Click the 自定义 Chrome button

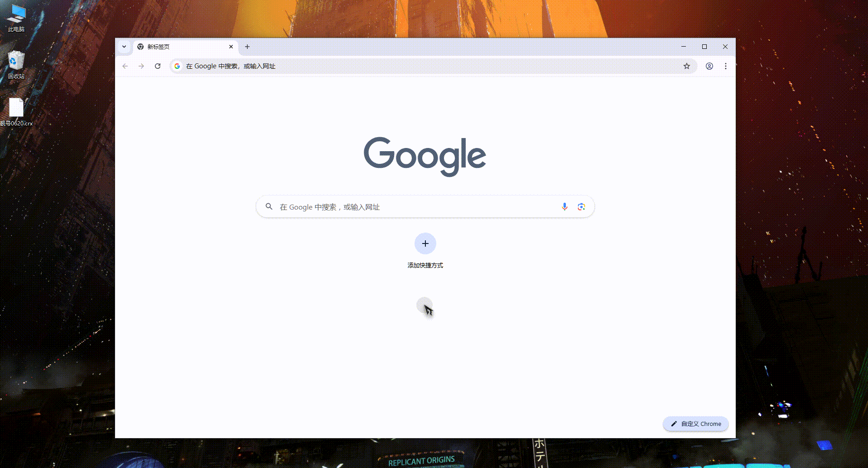[695, 424]
